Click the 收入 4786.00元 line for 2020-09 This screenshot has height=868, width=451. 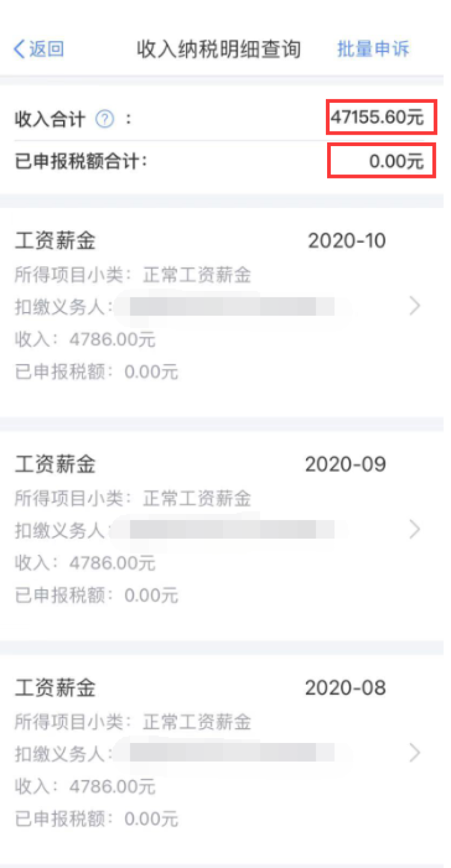[x=85, y=563]
